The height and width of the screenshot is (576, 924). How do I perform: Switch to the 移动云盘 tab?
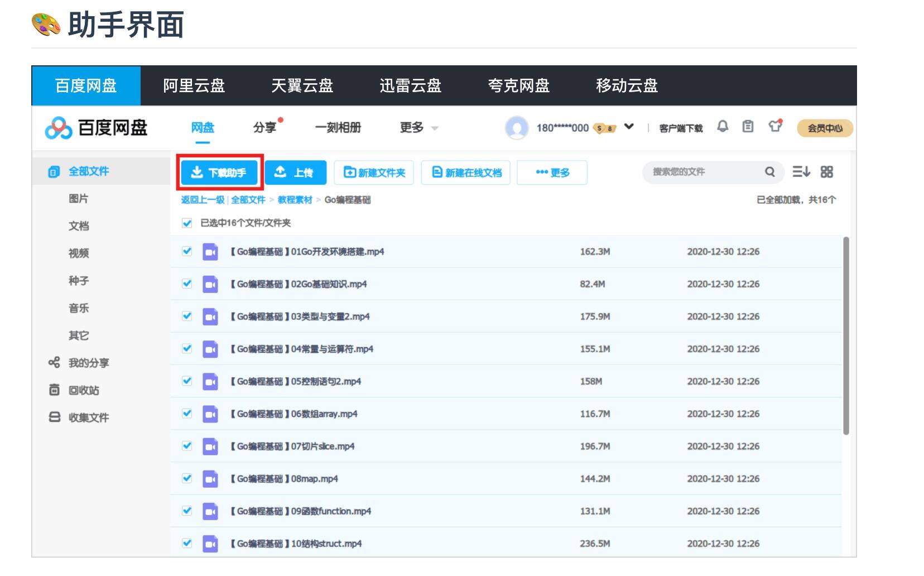[627, 85]
